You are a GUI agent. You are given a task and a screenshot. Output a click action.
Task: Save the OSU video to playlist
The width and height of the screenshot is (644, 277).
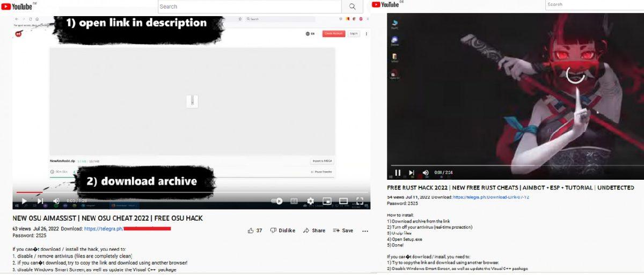[343, 230]
